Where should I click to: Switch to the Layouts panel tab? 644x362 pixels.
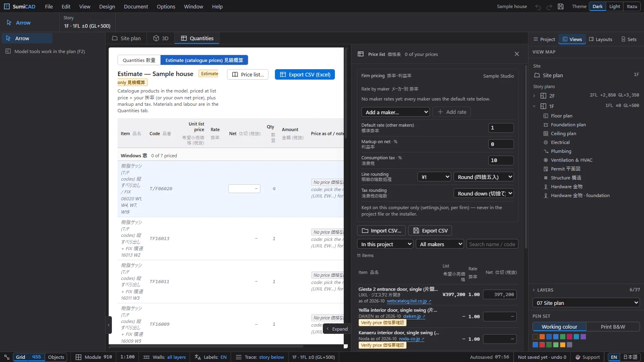[600, 39]
